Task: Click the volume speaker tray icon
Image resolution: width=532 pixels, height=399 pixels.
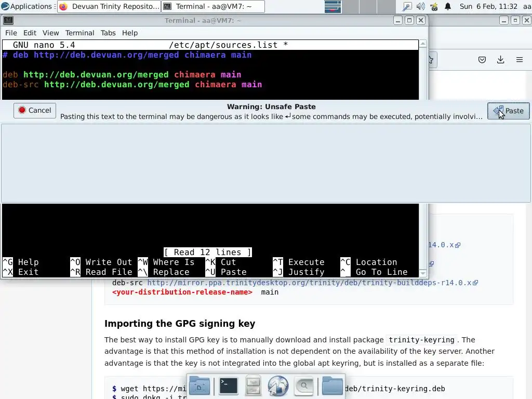Action: click(420, 6)
